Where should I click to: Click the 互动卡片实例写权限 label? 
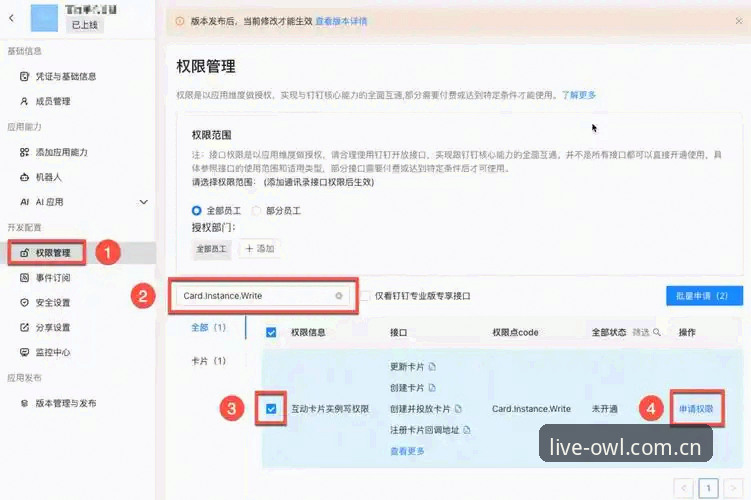pos(330,409)
